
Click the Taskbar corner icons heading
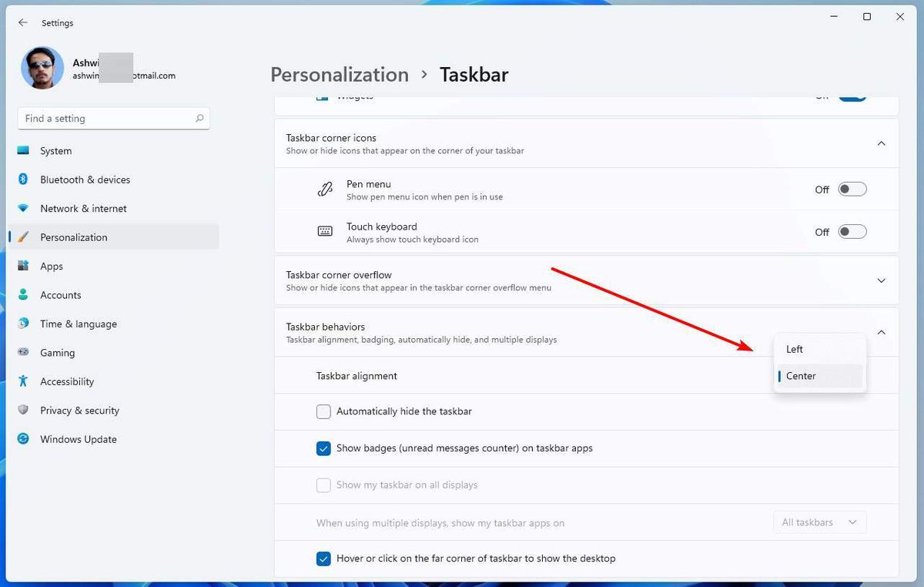tap(331, 138)
